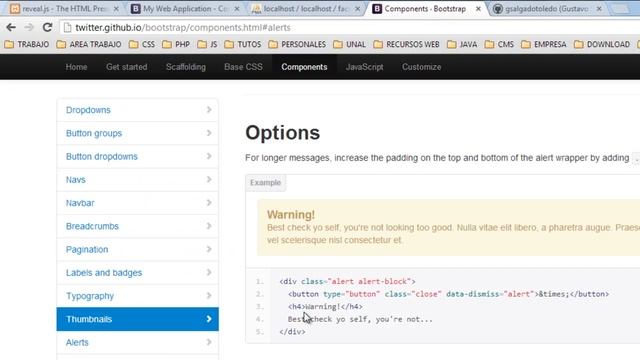
Task: Switch to the localhost tab
Action: click(305, 9)
